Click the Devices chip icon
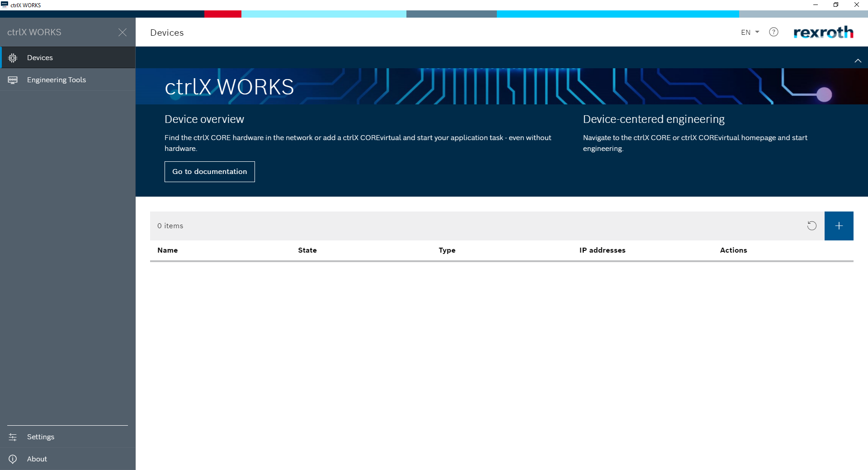This screenshot has width=868, height=470. [13, 57]
